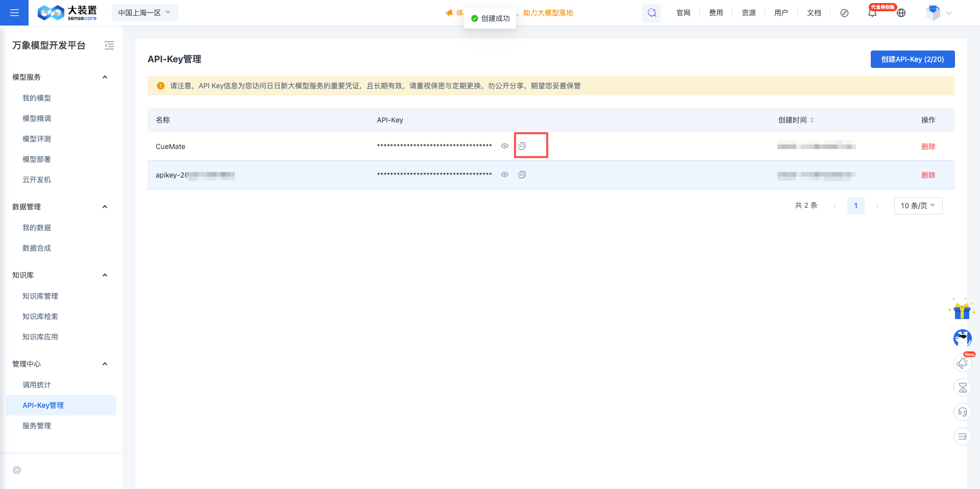
Task: Collapse the 知识库 sidebar section
Action: click(105, 275)
